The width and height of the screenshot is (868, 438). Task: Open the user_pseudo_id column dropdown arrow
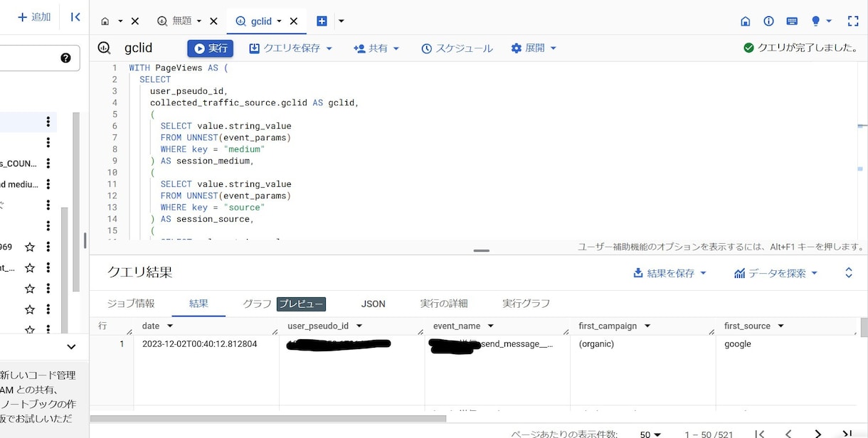(x=359, y=326)
